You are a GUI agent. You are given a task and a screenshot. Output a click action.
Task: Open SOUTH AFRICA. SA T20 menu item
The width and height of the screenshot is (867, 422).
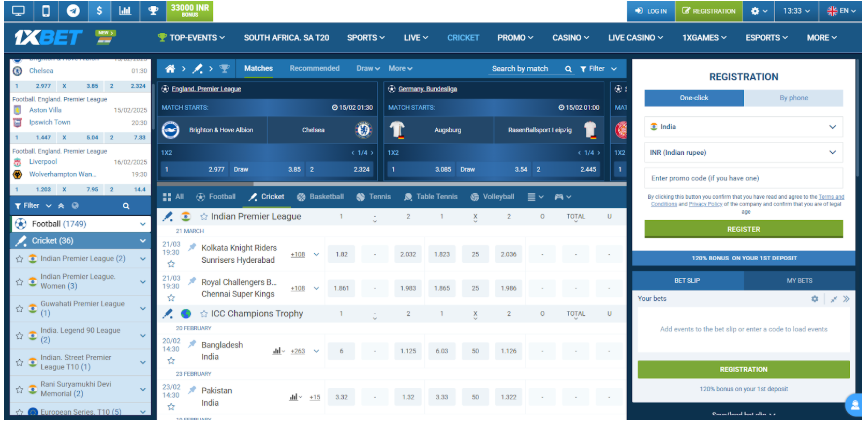click(286, 38)
